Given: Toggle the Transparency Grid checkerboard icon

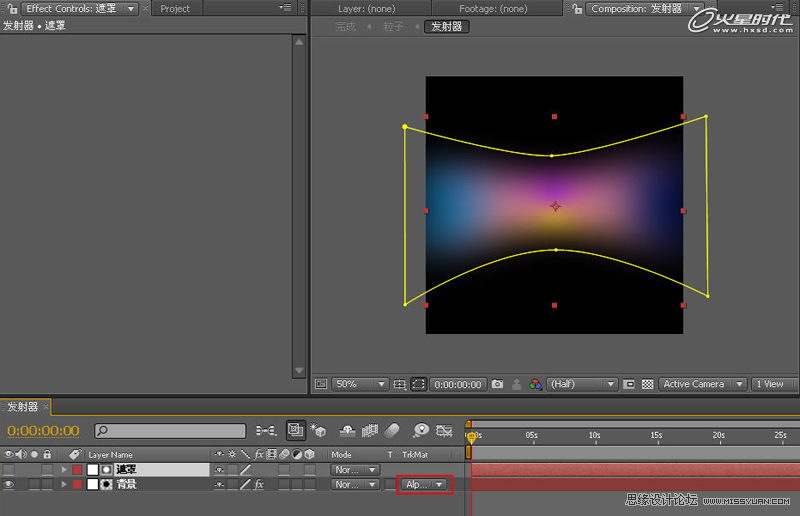Looking at the screenshot, I should point(647,384).
